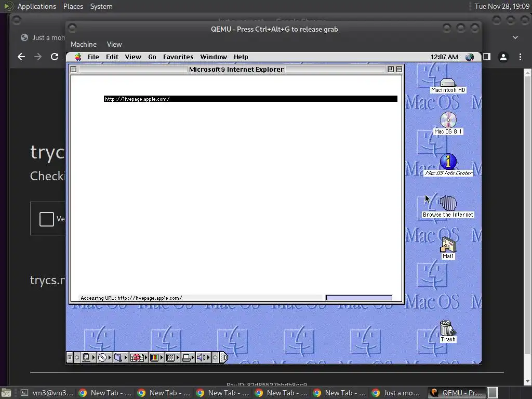
Task: Open the Edit menu
Action: pyautogui.click(x=112, y=57)
